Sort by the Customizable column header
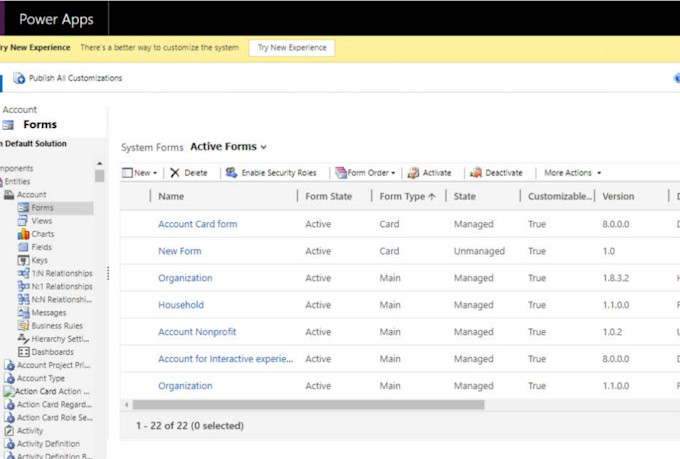Screen dimensions: 680x459 [x=560, y=197]
